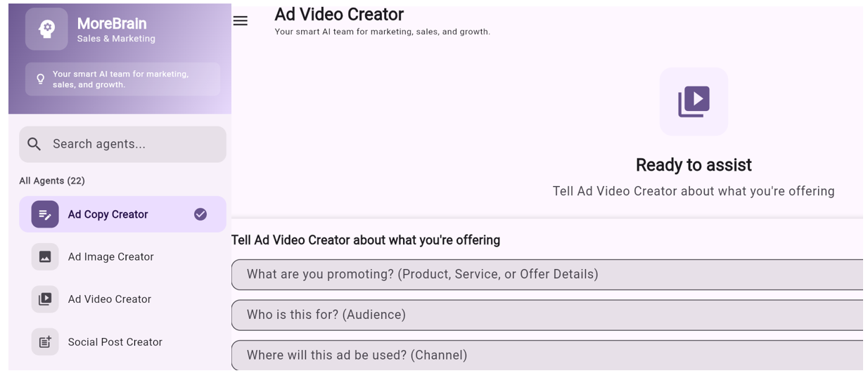Click the Social Post Creator icon
The width and height of the screenshot is (868, 378).
tap(45, 342)
